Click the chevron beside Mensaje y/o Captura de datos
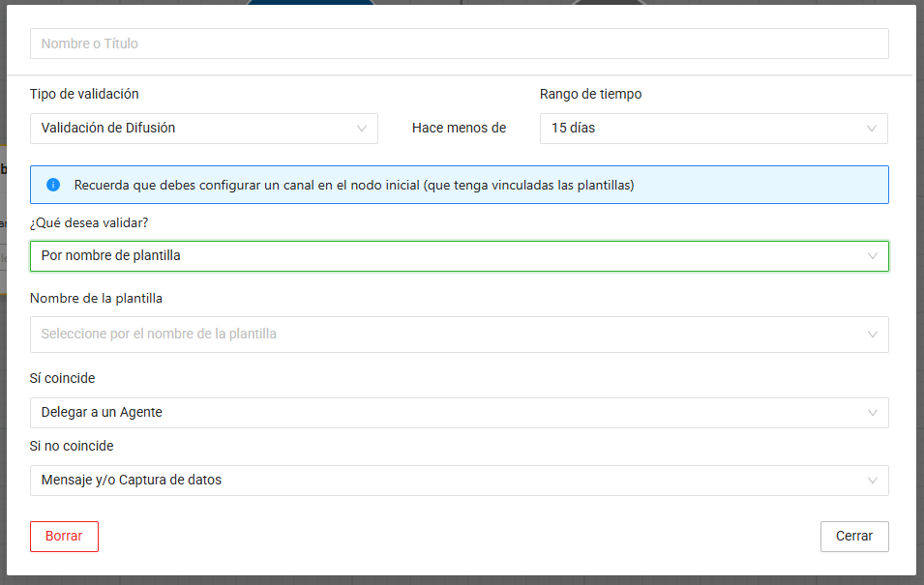Image resolution: width=924 pixels, height=585 pixels. coord(873,481)
